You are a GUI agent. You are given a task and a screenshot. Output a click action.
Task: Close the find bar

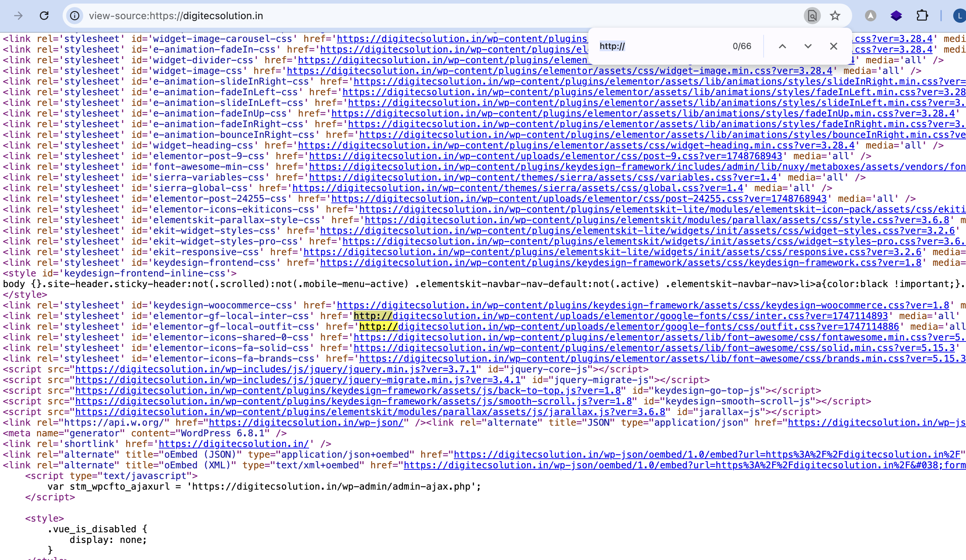(833, 46)
